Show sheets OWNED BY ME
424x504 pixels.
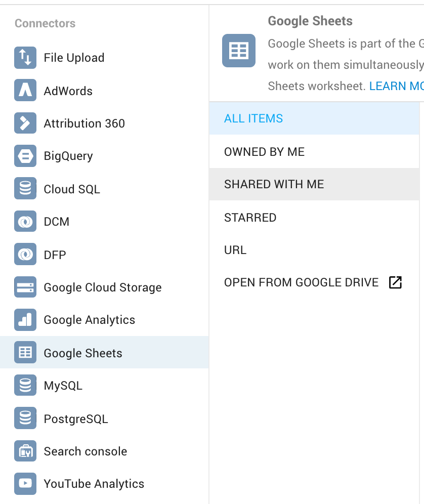(x=314, y=152)
